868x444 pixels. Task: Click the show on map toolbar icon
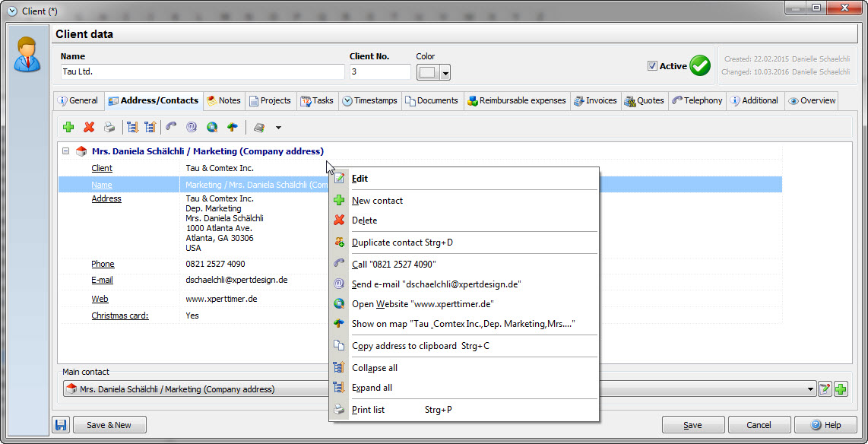[x=232, y=128]
